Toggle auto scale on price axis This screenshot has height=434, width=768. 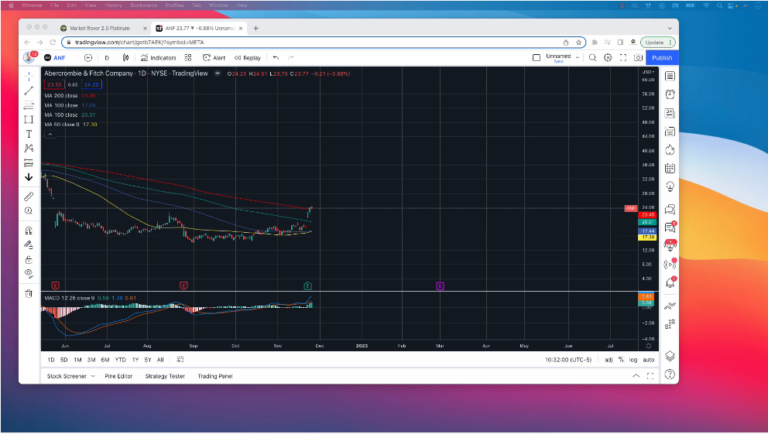click(648, 359)
